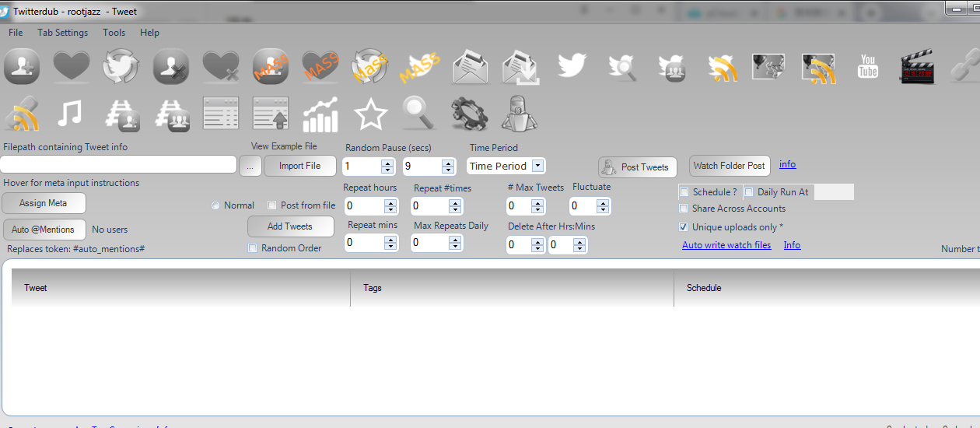Open the Mass Favorite heart icon

[x=320, y=66]
